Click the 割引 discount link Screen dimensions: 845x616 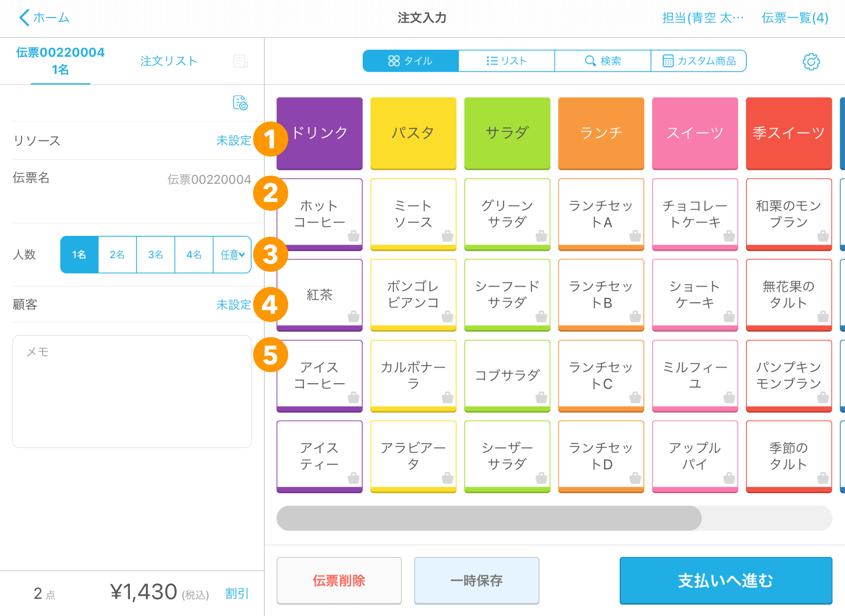(x=237, y=593)
